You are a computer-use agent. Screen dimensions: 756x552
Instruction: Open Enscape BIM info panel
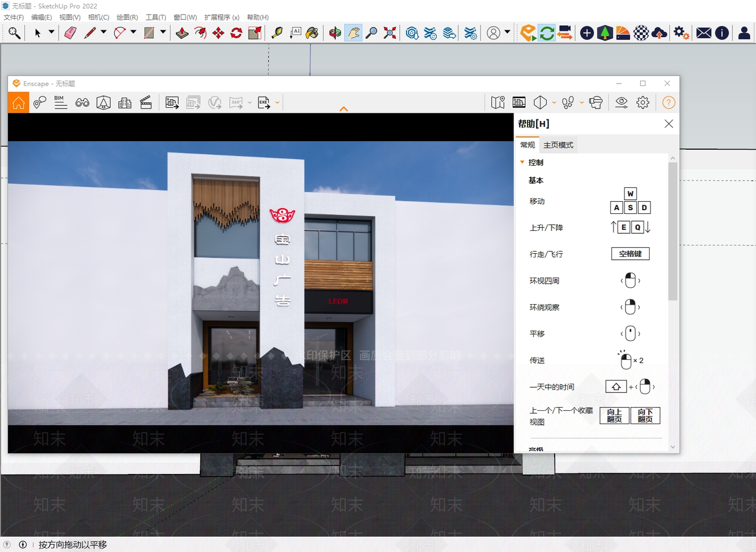pyautogui.click(x=60, y=102)
